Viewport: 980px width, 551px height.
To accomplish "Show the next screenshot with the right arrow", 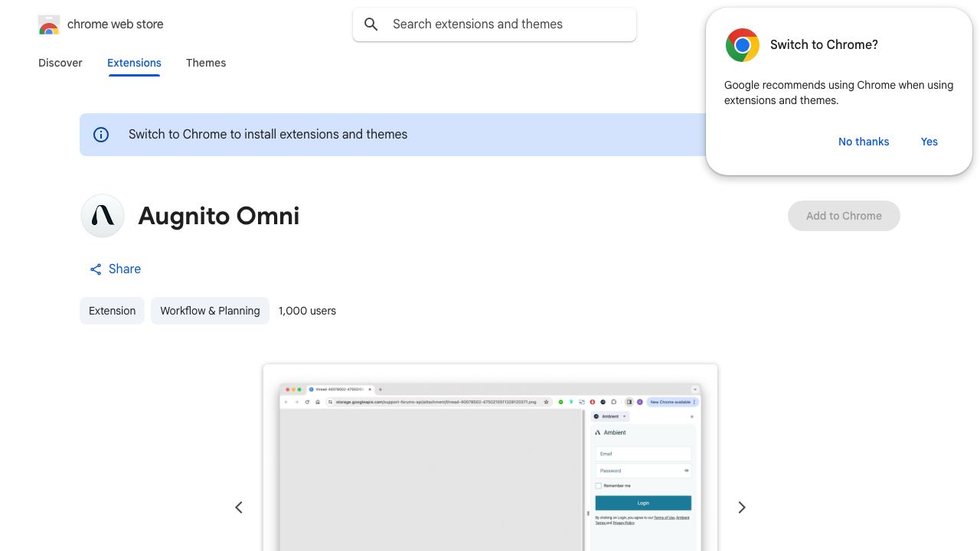I will coord(741,507).
